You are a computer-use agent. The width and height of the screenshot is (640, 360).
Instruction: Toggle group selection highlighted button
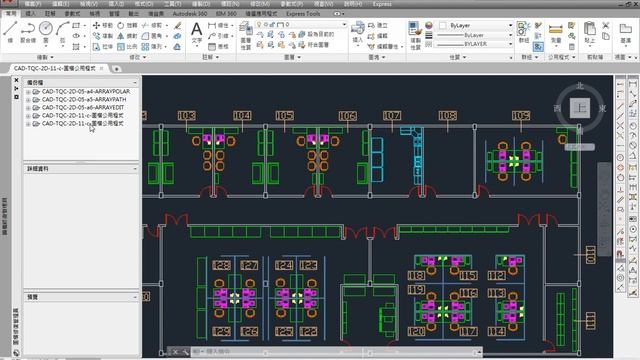pyautogui.click(x=538, y=47)
